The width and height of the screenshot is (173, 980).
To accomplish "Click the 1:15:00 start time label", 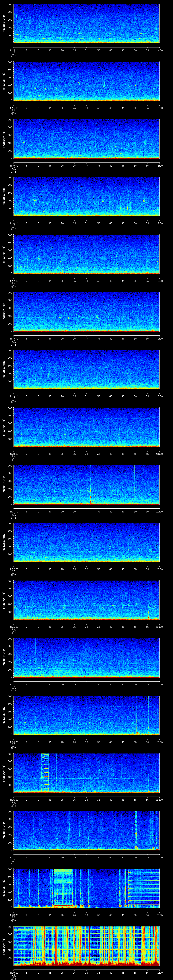I will tap(14, 166).
